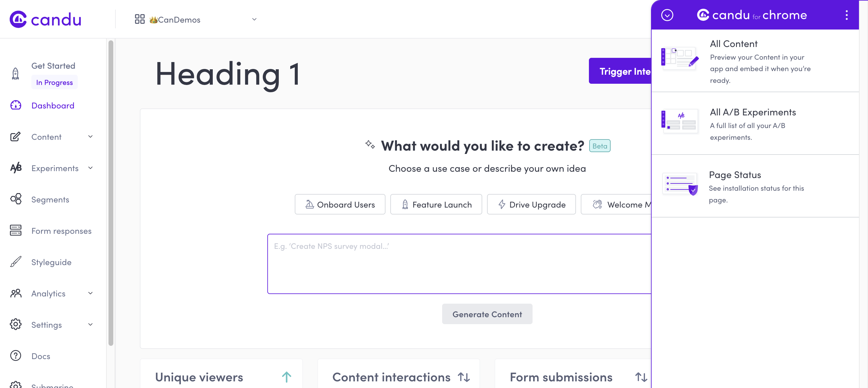Select the A/B Experiments icon
868x388 pixels.
click(x=15, y=168)
